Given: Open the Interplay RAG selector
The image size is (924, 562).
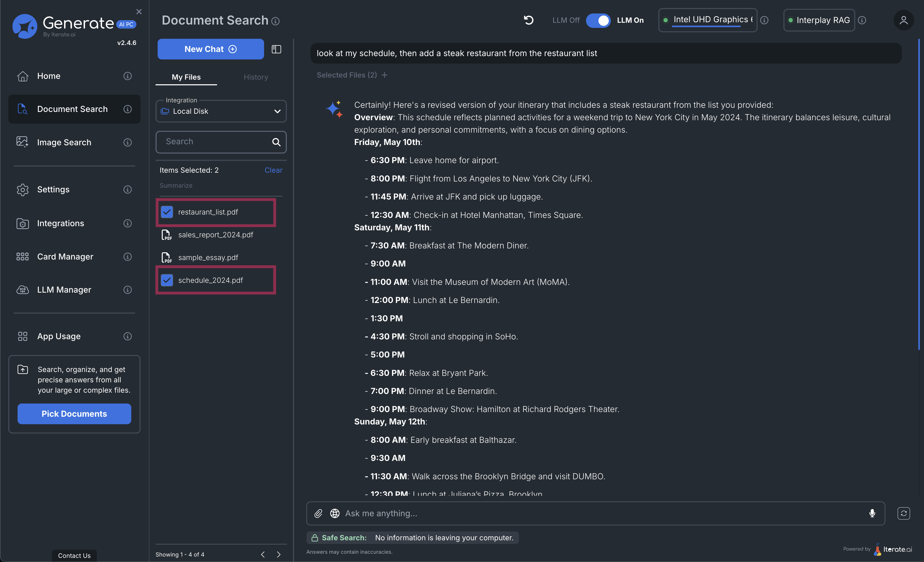Looking at the screenshot, I should 819,20.
